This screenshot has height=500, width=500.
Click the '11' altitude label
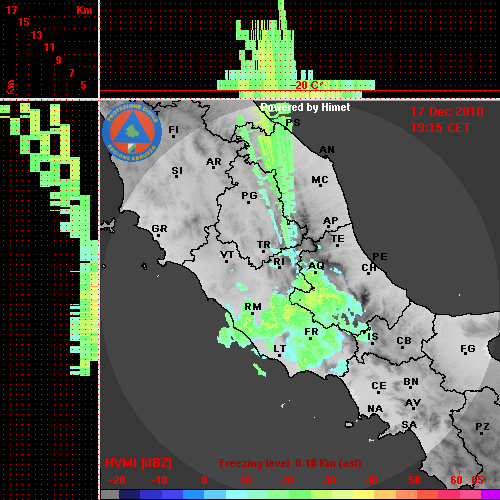(x=49, y=47)
